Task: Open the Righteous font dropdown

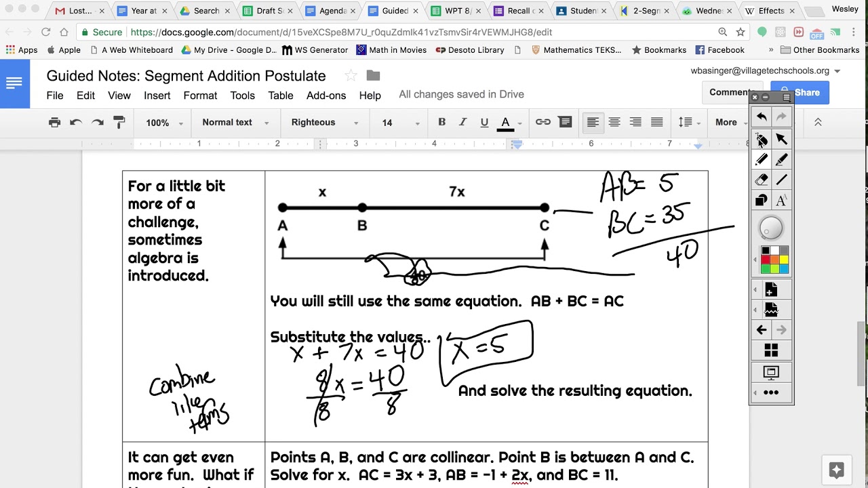Action: (325, 123)
